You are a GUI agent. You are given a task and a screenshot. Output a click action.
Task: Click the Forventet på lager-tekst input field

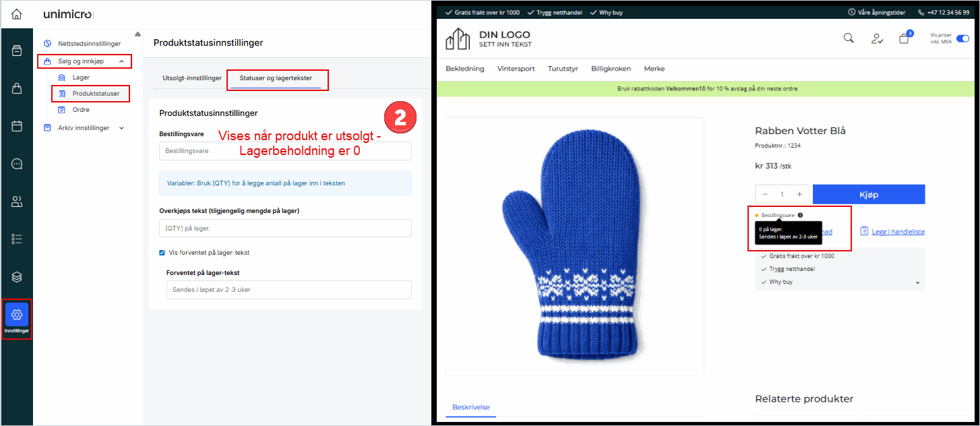288,290
